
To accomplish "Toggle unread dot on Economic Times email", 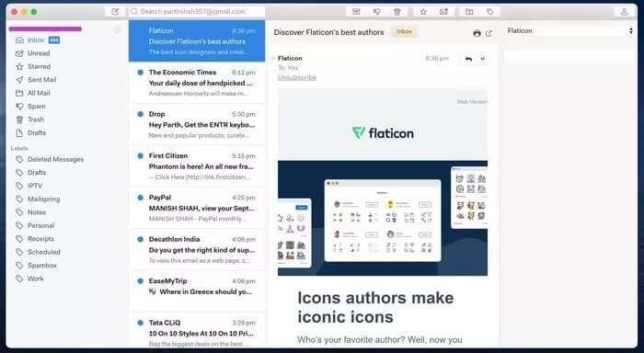I will coord(140,73).
